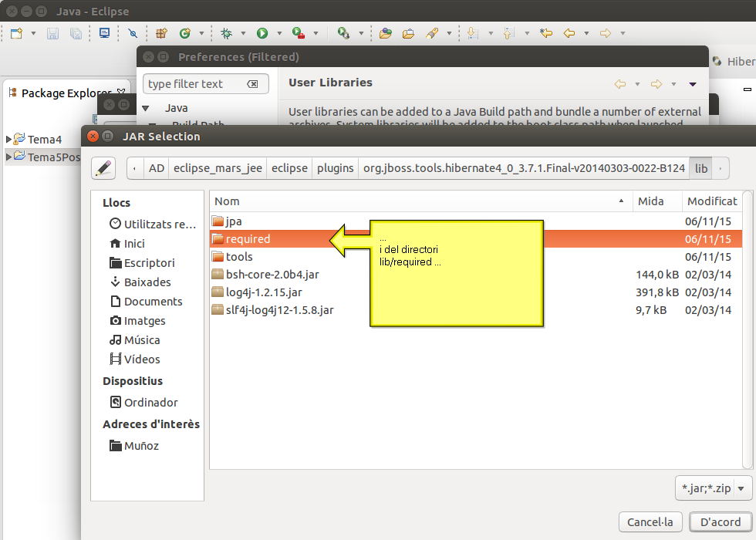Screen dimensions: 756x540
Task: Select the Utilitzats recentment place
Action: 153,224
